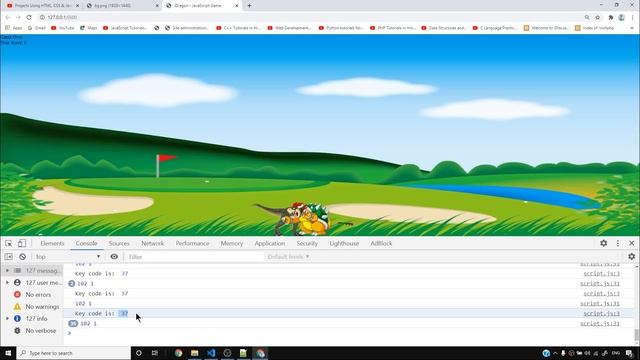This screenshot has width=640, height=360.
Task: Click the address bar showing 127.0.0.1
Action: tap(62, 17)
